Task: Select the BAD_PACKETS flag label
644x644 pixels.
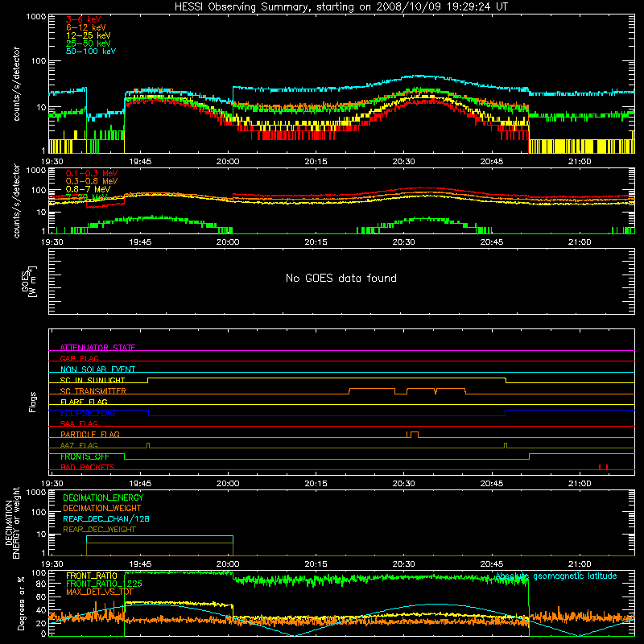Action: [x=88, y=467]
